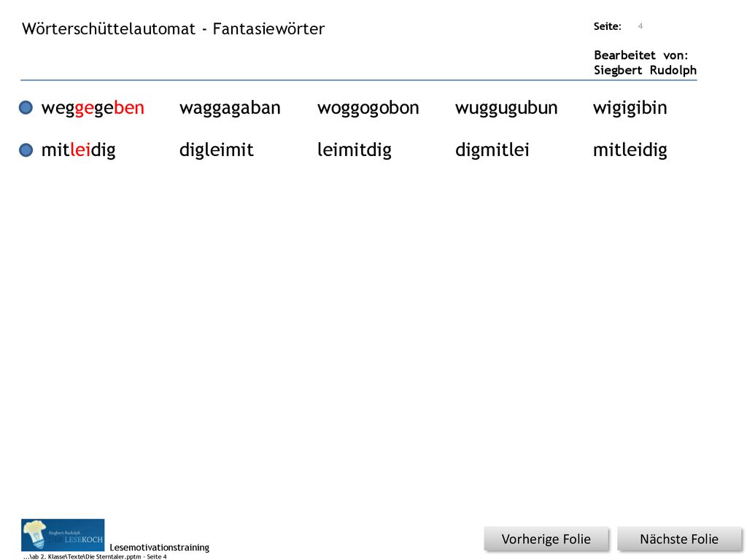The height and width of the screenshot is (560, 747).
Task: Go to Vorherige Folie
Action: point(546,539)
